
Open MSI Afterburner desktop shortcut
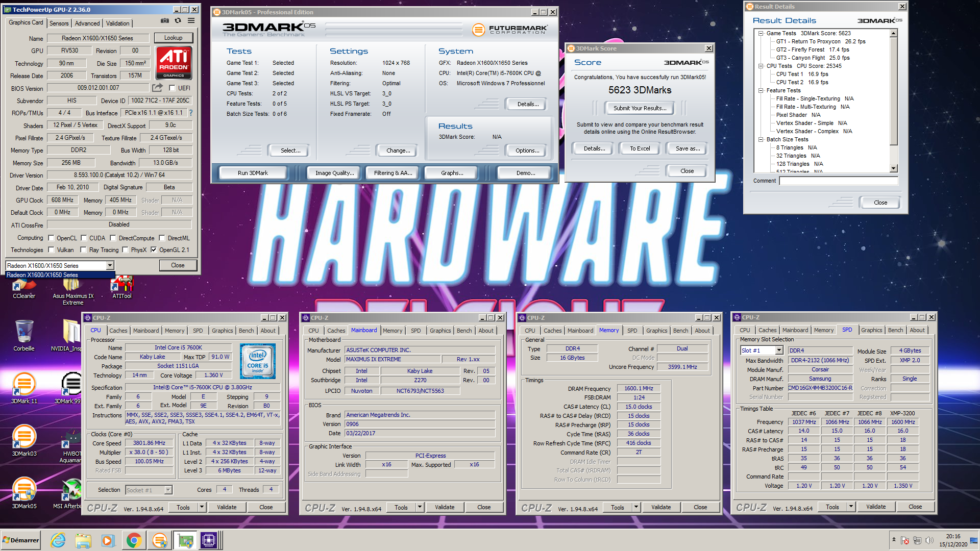[x=68, y=493]
